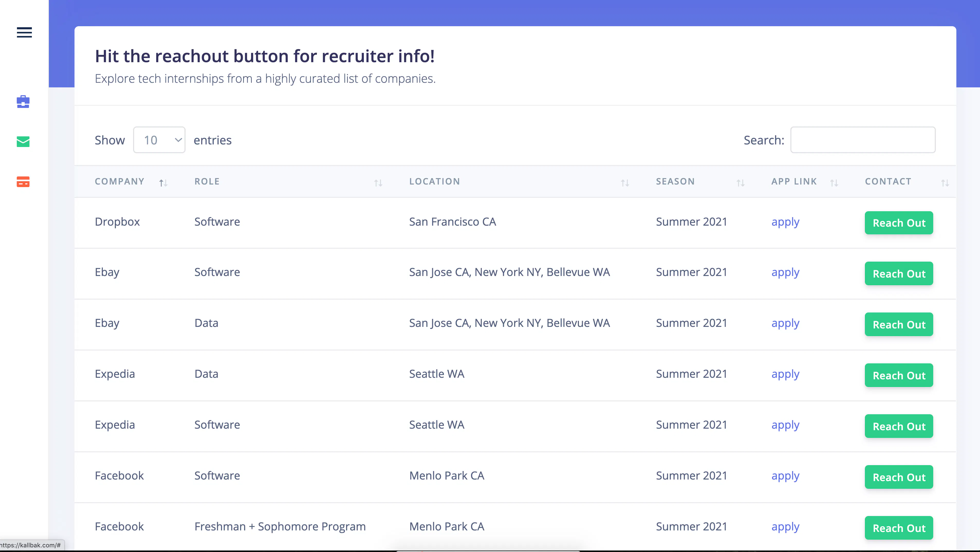
Task: Sort table by Role column arrows
Action: click(378, 183)
